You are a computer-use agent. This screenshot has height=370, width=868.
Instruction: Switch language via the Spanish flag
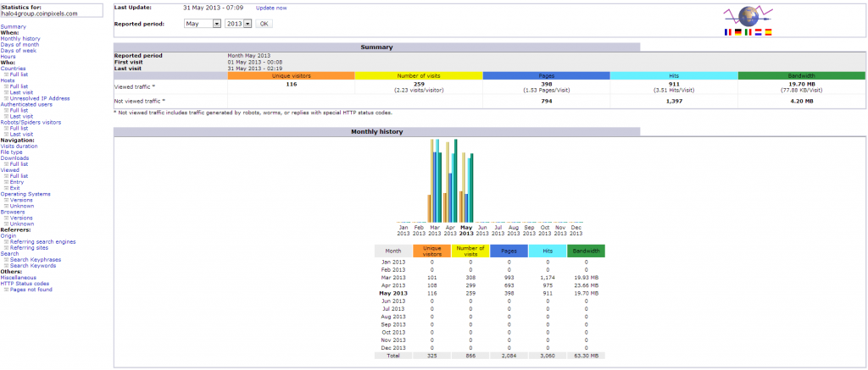(768, 33)
